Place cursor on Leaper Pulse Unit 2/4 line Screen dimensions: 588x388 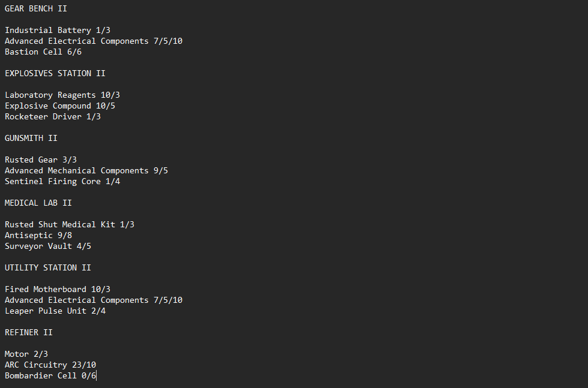pos(55,311)
